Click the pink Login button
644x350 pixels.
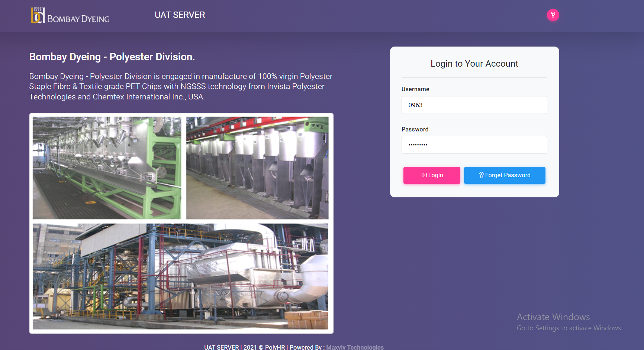pyautogui.click(x=432, y=175)
